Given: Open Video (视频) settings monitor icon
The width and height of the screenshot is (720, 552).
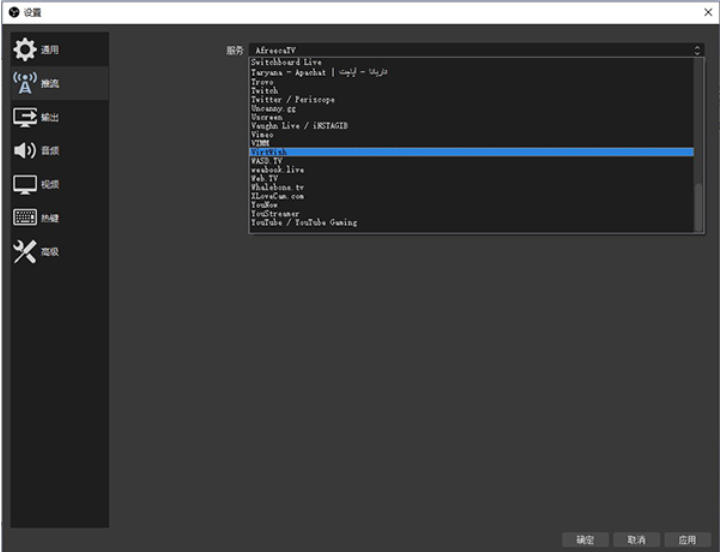Looking at the screenshot, I should [x=25, y=185].
